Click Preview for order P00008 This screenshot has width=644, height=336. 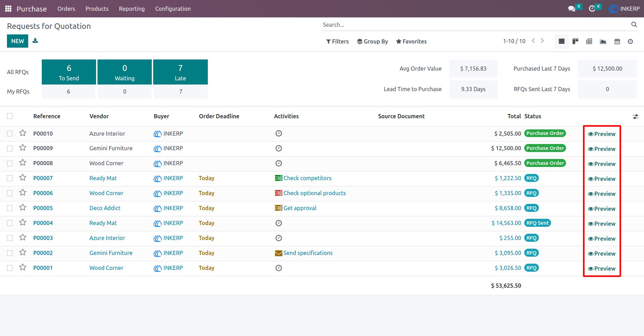point(602,164)
